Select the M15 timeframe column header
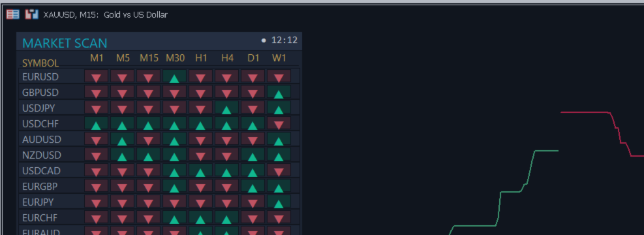Image resolution: width=644 pixels, height=235 pixels. (149, 58)
